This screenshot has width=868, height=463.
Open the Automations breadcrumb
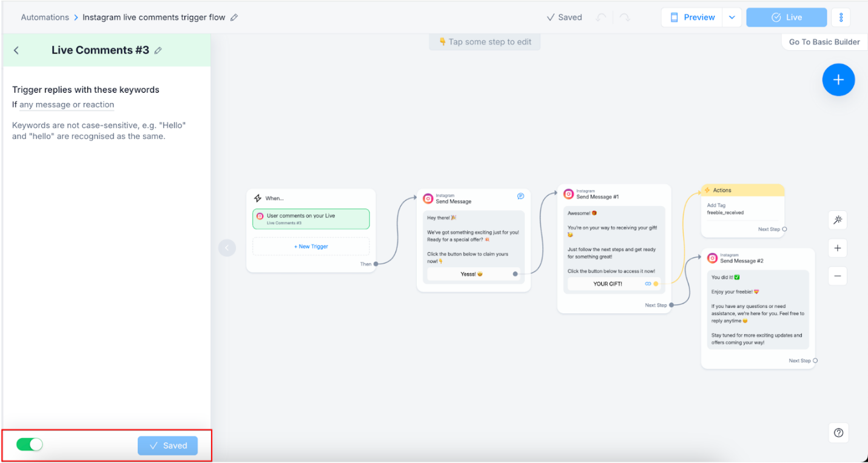pos(45,18)
